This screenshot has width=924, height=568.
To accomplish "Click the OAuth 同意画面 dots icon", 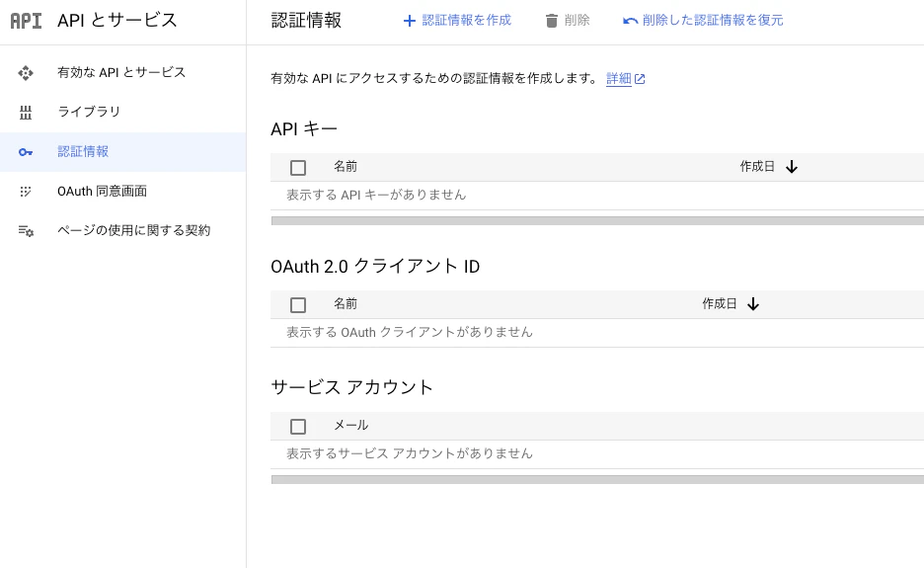I will click(26, 192).
